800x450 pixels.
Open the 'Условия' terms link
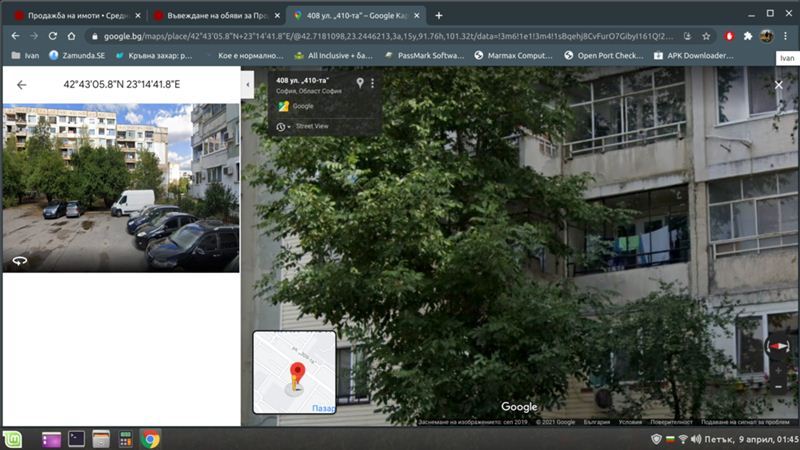pos(630,422)
